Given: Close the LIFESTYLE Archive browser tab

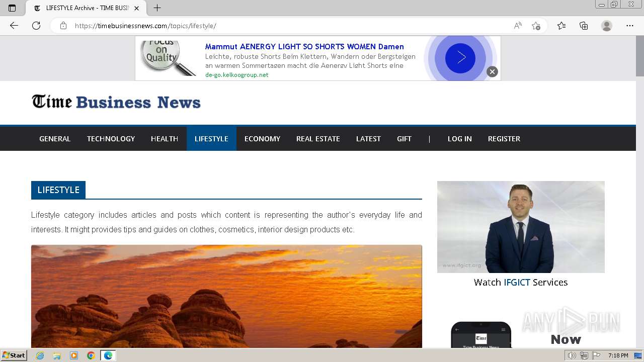Looking at the screenshot, I should coord(136,8).
